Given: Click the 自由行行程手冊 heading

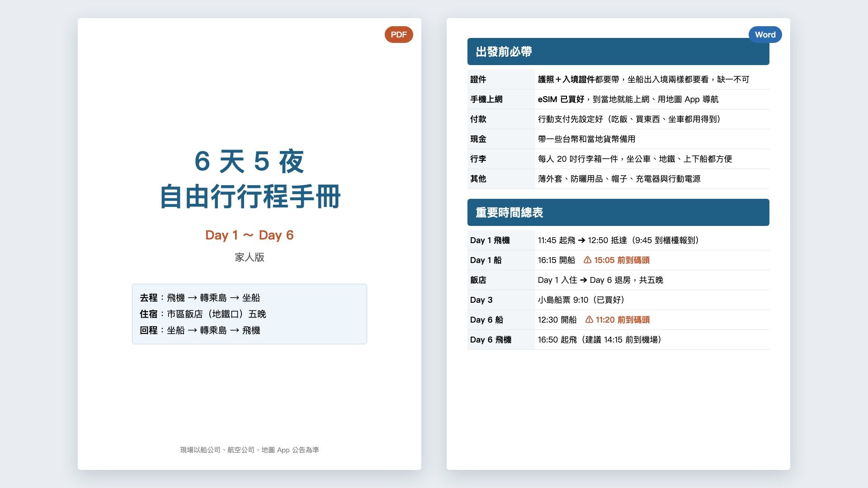Looking at the screenshot, I should click(250, 197).
